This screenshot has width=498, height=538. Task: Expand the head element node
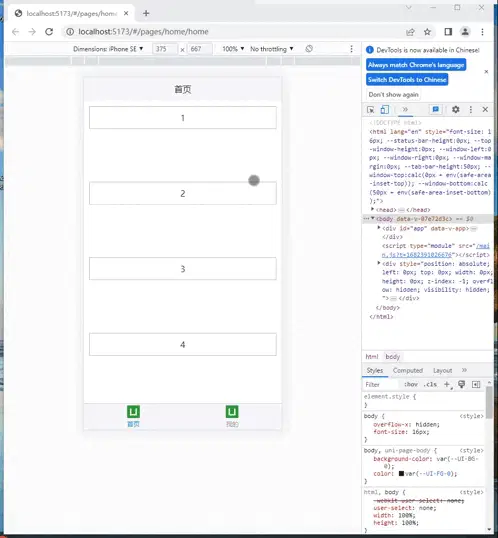click(373, 209)
